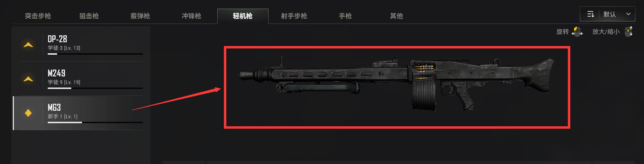
Task: Click the DP-28 rank chevron icon
Action: [28, 45]
